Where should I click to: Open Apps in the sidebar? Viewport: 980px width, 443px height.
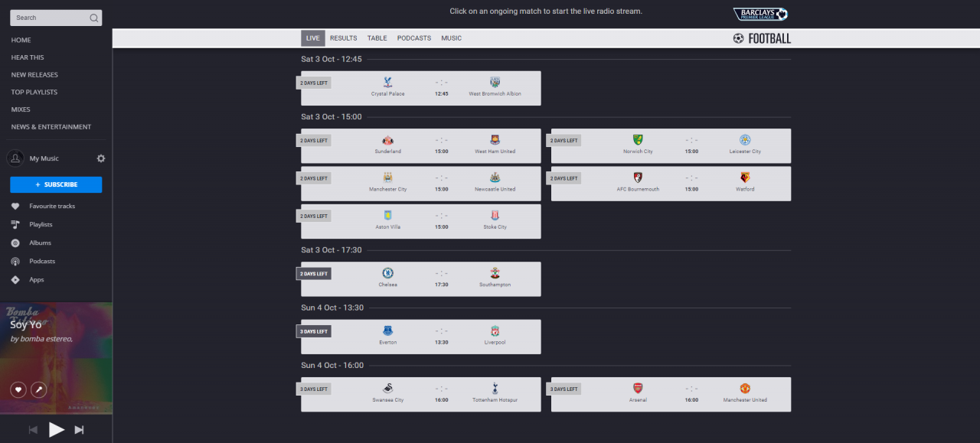[37, 279]
